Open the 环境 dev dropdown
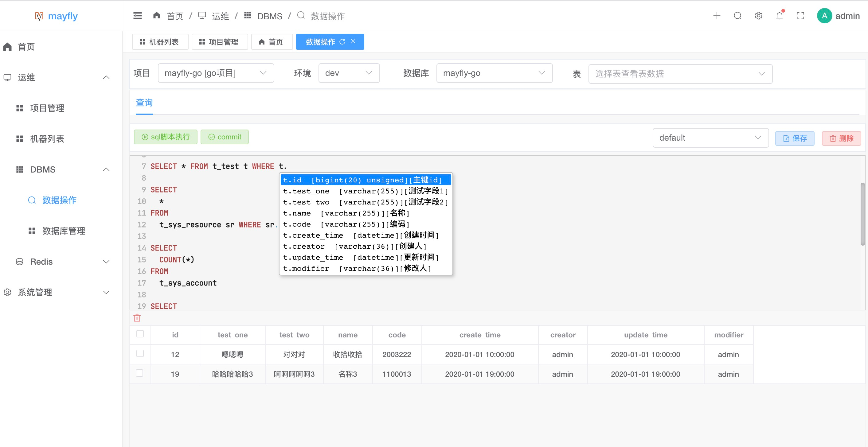The width and height of the screenshot is (868, 447). pos(349,73)
